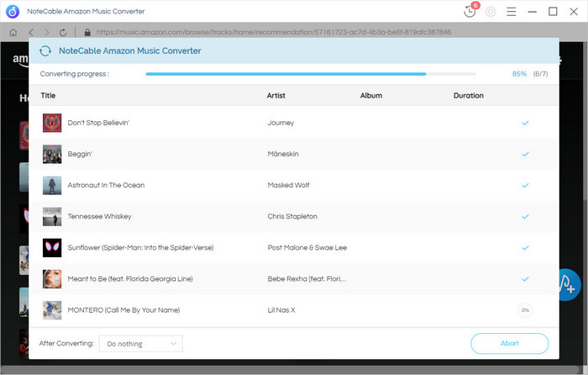Open the conversion history clock icon

tap(470, 11)
